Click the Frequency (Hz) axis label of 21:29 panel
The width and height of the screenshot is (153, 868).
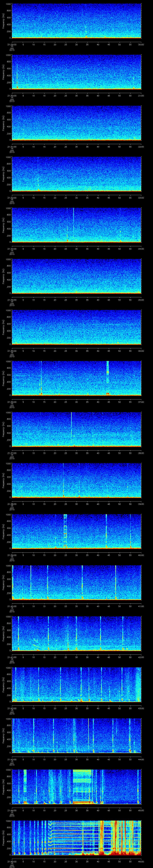point(4,21)
